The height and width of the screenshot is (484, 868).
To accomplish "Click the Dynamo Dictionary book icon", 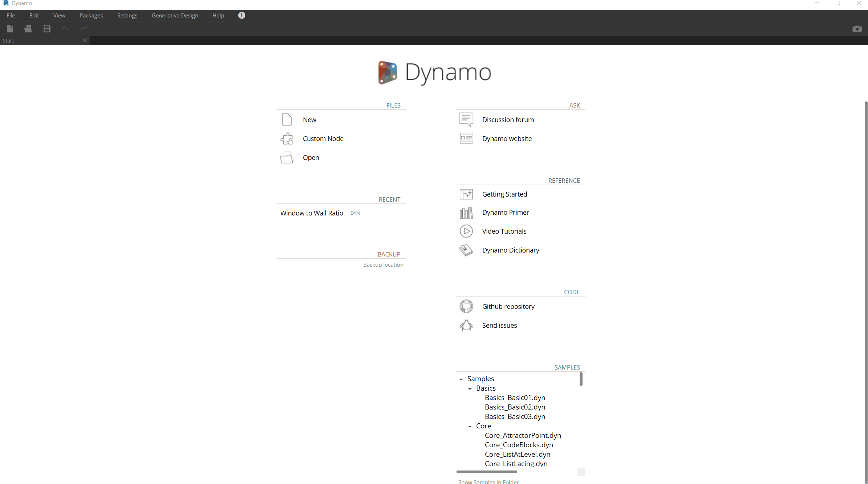I will point(466,250).
